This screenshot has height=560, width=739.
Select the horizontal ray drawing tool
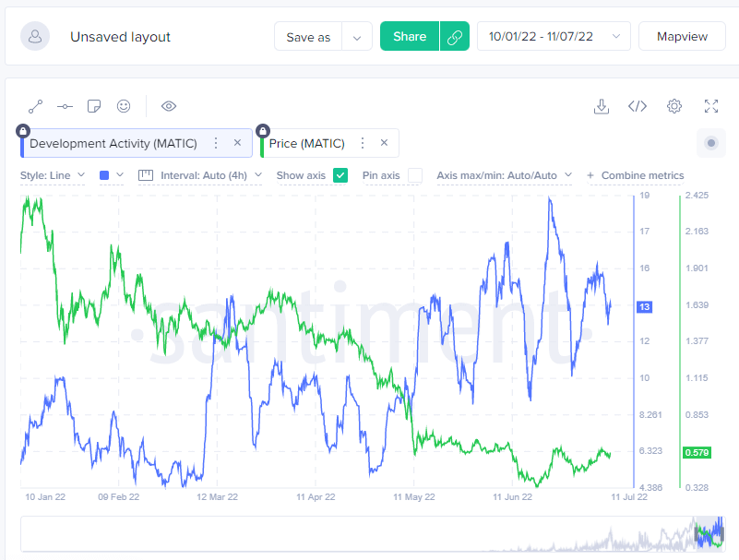65,106
